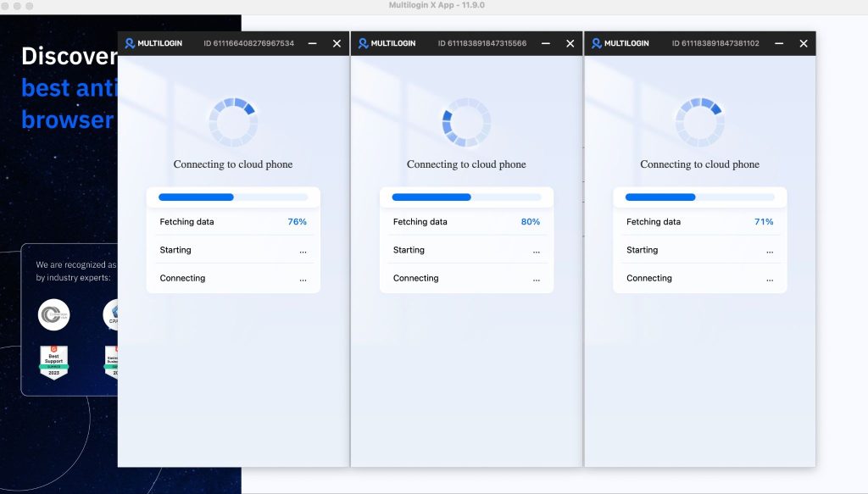This screenshot has height=494, width=868.
Task: Click the macOS green zoom window dot
Action: pyautogui.click(x=30, y=6)
